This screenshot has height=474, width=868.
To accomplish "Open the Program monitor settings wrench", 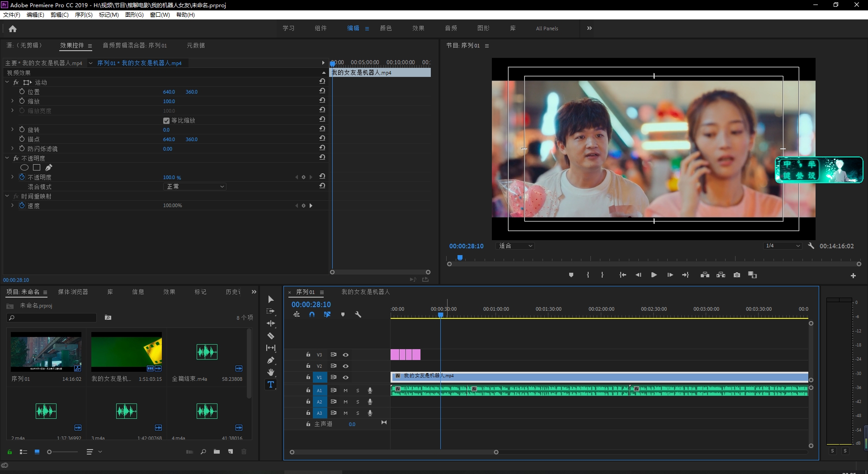I will tap(811, 246).
